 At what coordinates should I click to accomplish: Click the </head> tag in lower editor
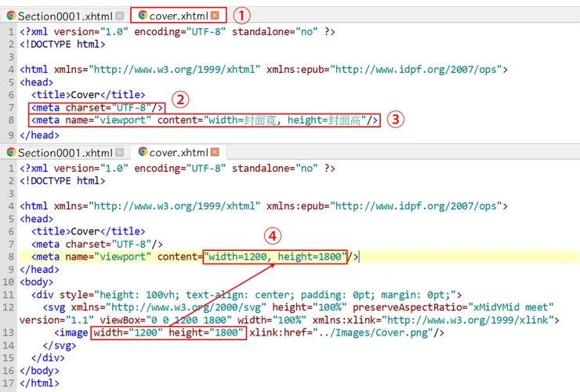point(39,270)
